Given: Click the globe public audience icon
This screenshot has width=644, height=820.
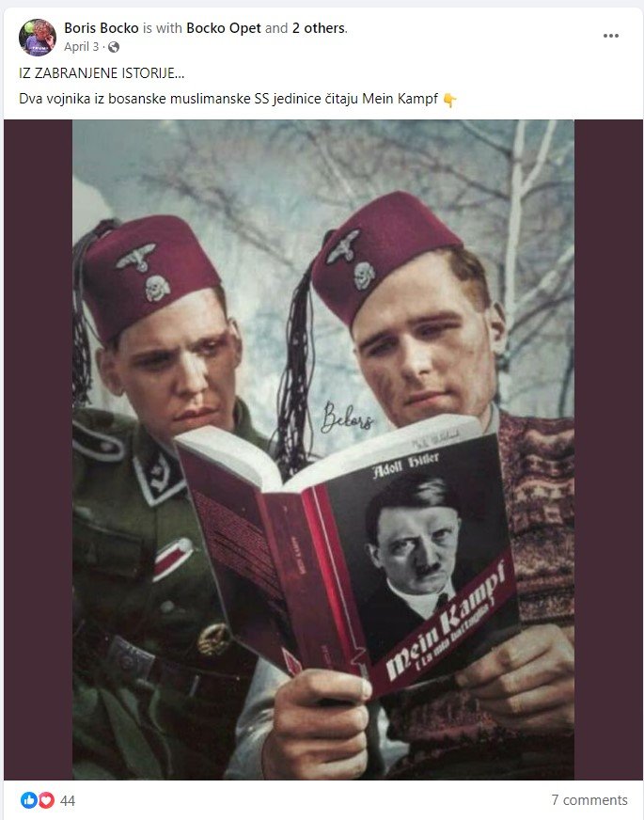Looking at the screenshot, I should click(114, 47).
